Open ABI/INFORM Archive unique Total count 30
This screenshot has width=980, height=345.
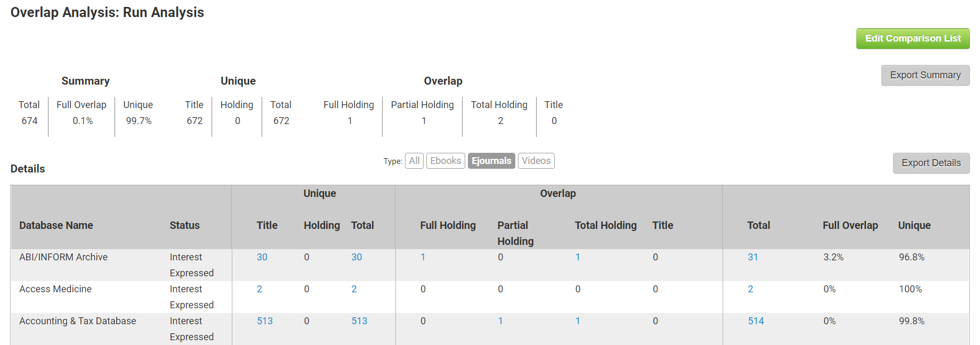[x=357, y=257]
